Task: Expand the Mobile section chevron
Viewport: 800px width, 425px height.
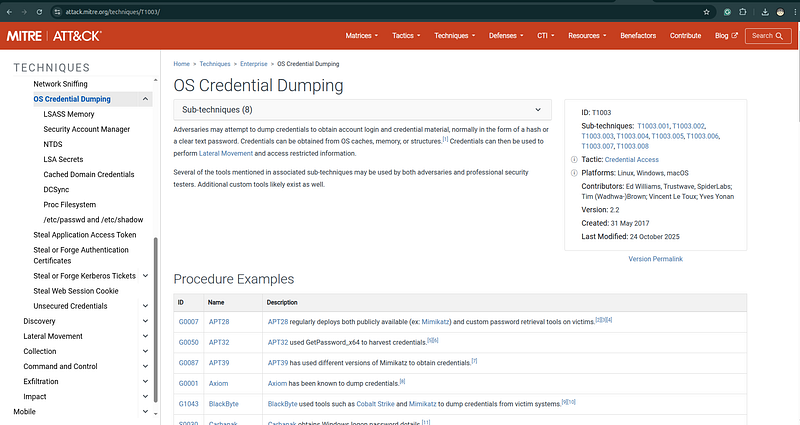Action: point(145,411)
